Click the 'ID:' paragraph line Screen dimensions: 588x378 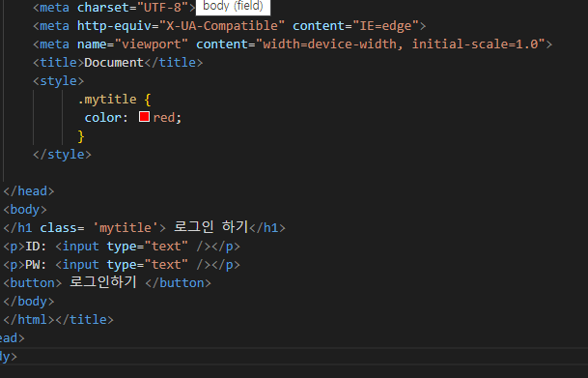point(122,247)
